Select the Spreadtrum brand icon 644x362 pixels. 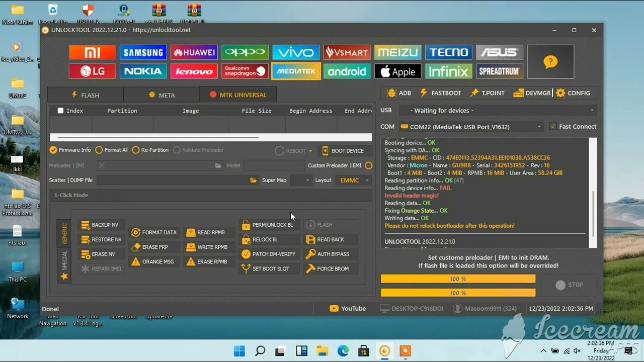click(499, 71)
